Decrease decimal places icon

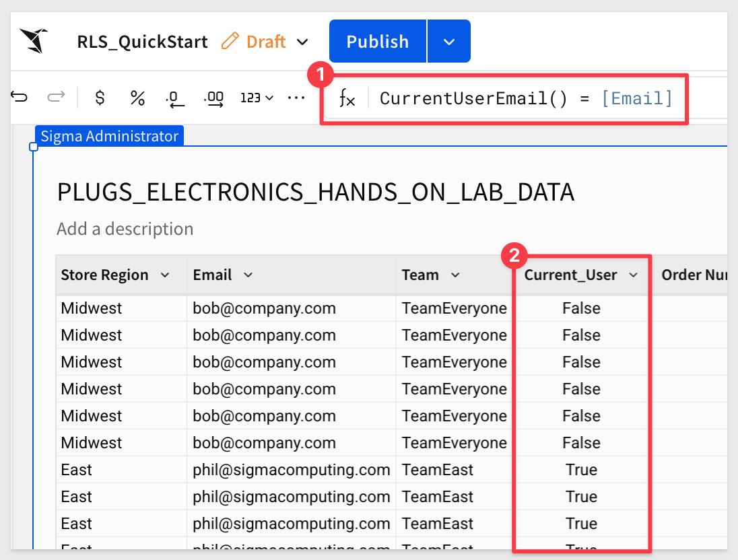[174, 99]
